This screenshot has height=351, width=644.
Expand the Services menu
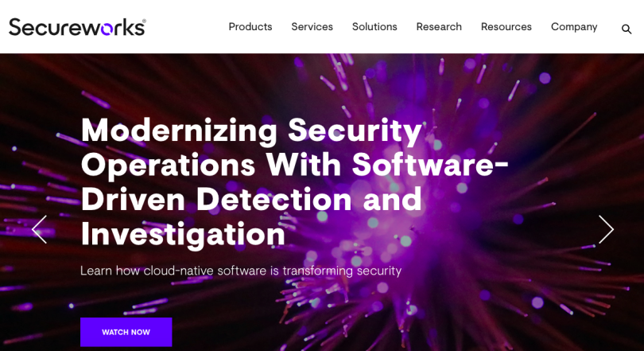[312, 27]
